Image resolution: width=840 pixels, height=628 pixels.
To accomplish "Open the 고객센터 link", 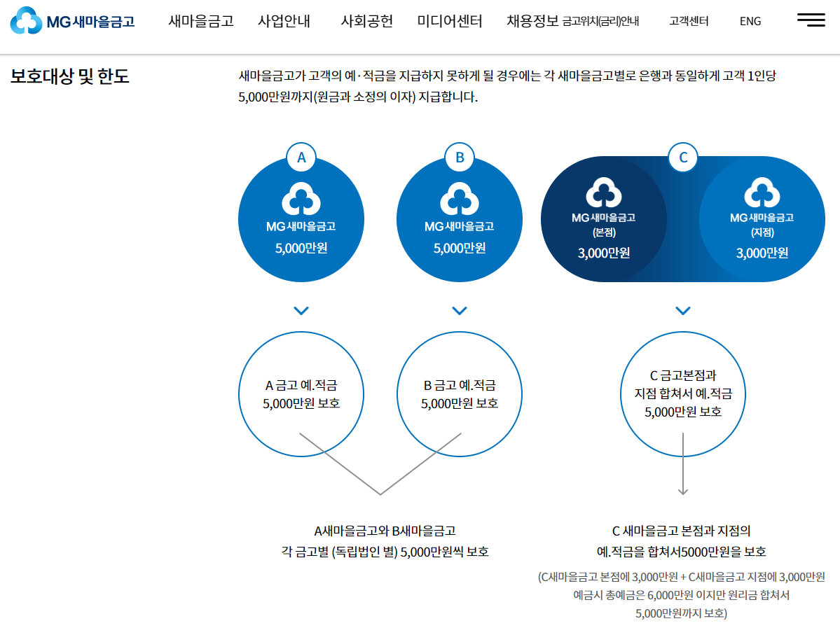I will (689, 22).
